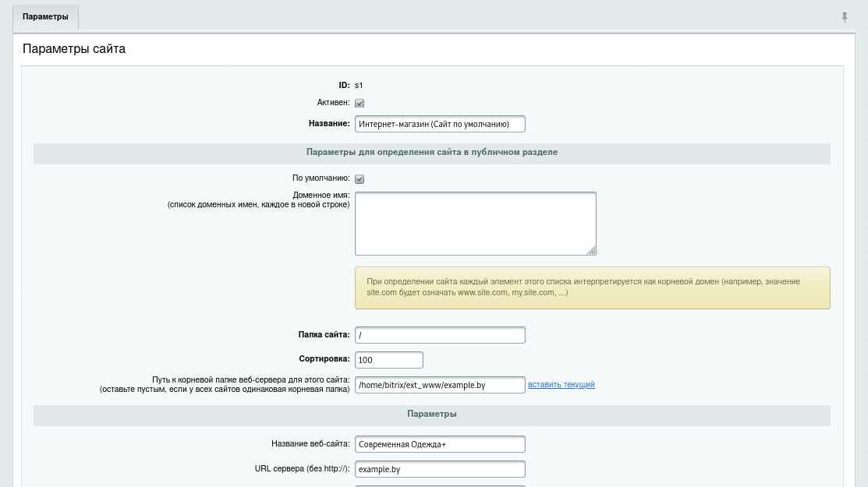The image size is (868, 487).
Task: Click the web server root path field
Action: (439, 385)
